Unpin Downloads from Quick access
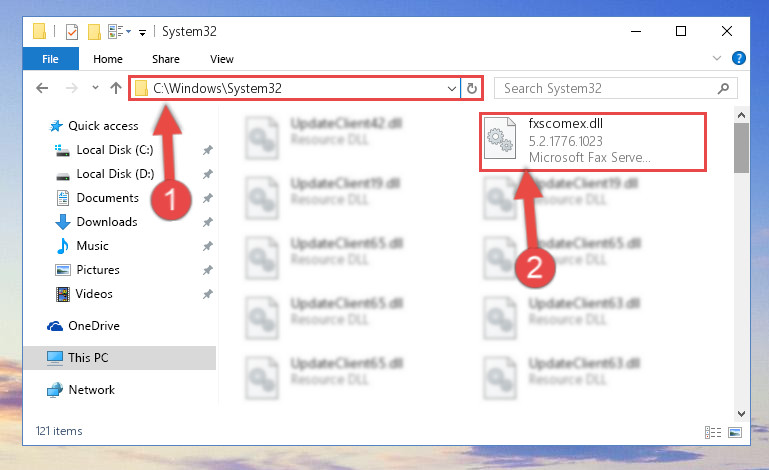 click(208, 222)
